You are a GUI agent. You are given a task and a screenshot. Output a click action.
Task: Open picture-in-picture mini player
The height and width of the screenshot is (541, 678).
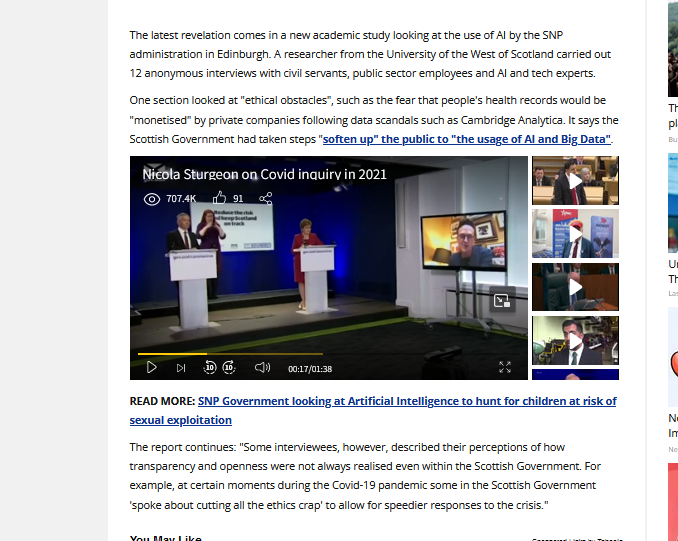502,300
